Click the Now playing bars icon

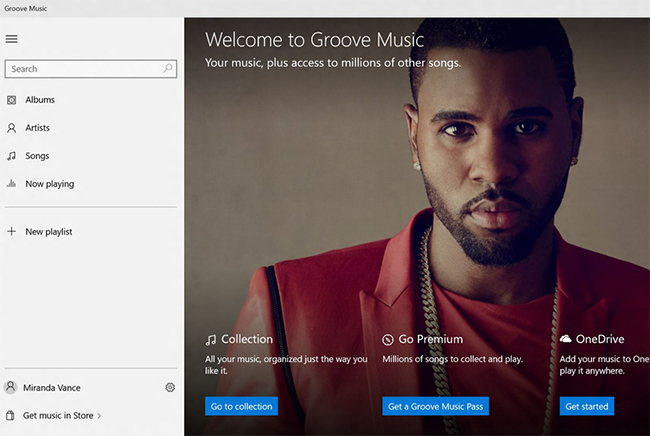pos(12,184)
